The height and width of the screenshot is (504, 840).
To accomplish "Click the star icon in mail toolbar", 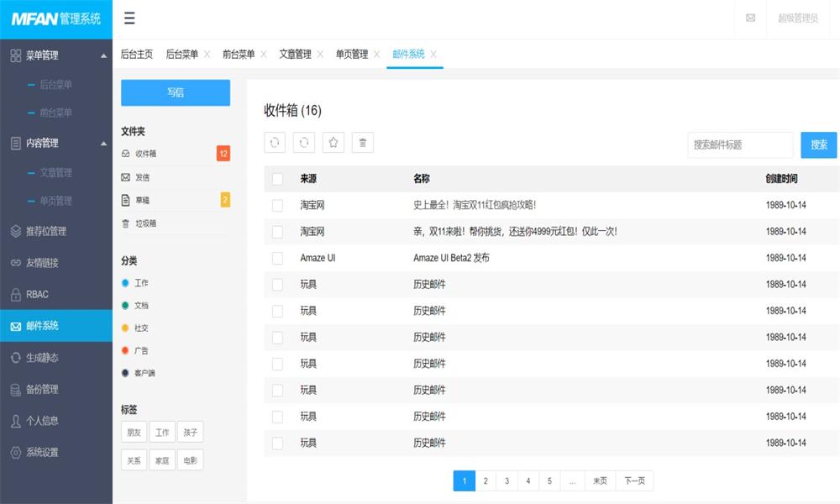I will coord(333,143).
